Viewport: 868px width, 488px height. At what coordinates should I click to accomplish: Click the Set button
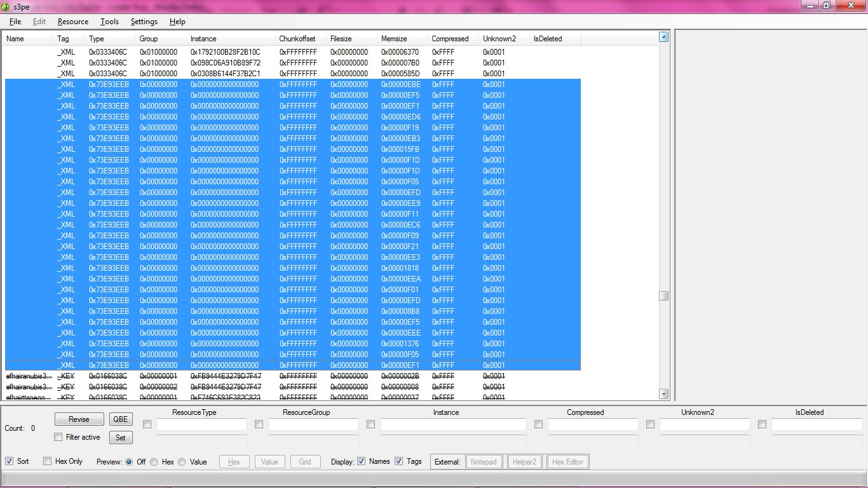pos(121,437)
